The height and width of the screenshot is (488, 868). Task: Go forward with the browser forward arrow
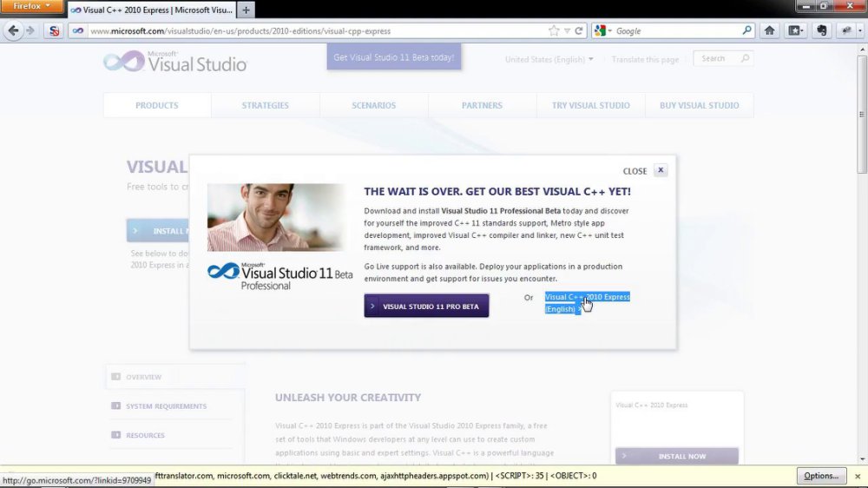(30, 31)
